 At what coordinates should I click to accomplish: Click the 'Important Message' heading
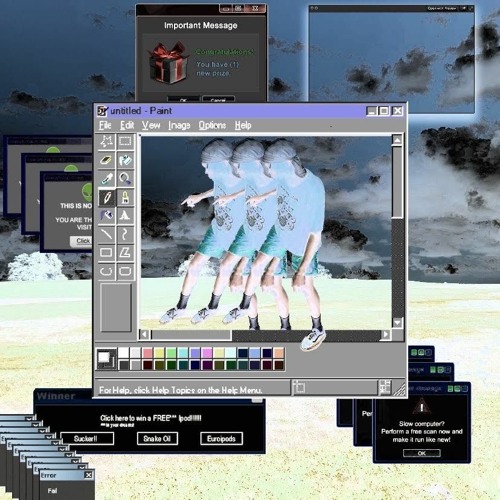click(201, 25)
